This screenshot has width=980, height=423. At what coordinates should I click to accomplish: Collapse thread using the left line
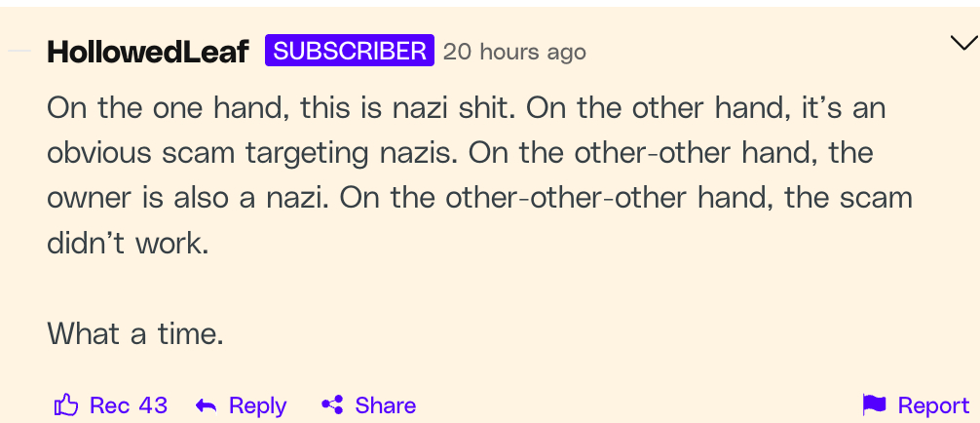point(19,51)
